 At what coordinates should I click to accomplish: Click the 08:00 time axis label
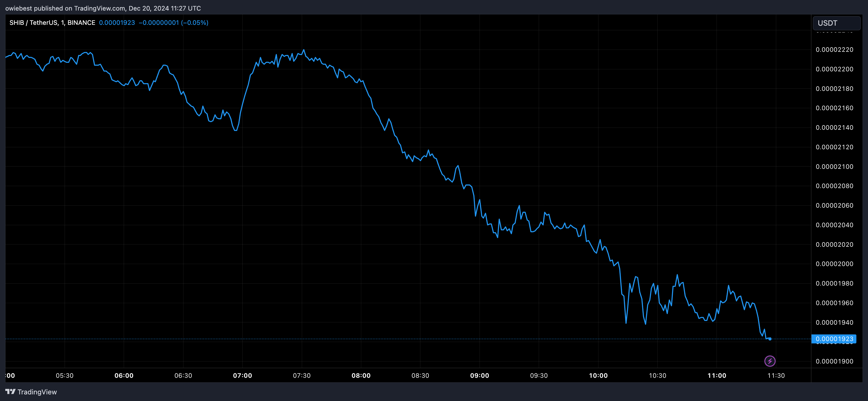(361, 375)
